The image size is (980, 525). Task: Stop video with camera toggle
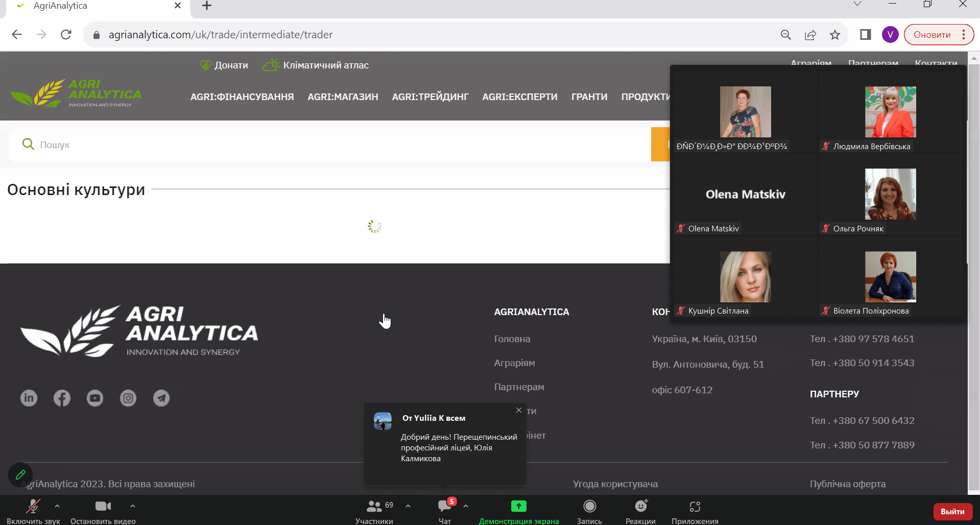[103, 511]
